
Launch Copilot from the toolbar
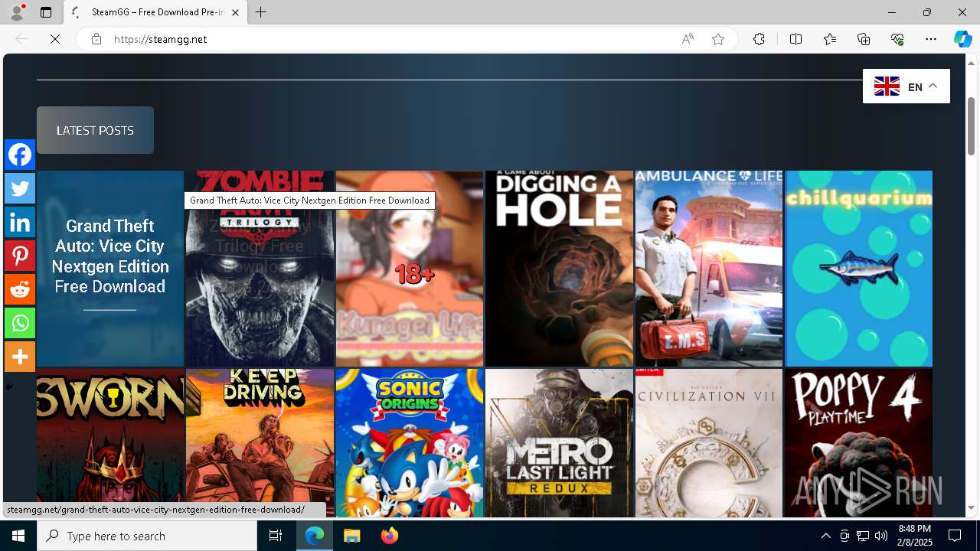pos(962,39)
